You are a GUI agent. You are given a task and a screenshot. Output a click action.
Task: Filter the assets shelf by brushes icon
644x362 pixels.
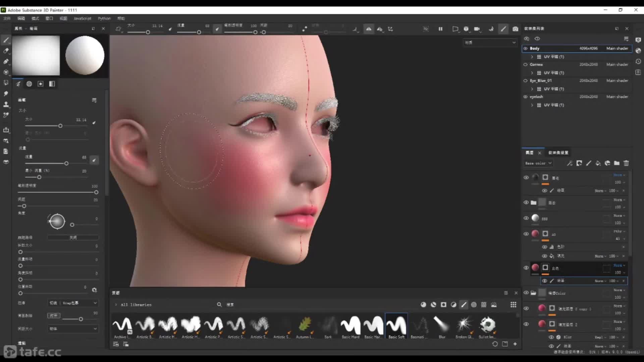point(464,305)
